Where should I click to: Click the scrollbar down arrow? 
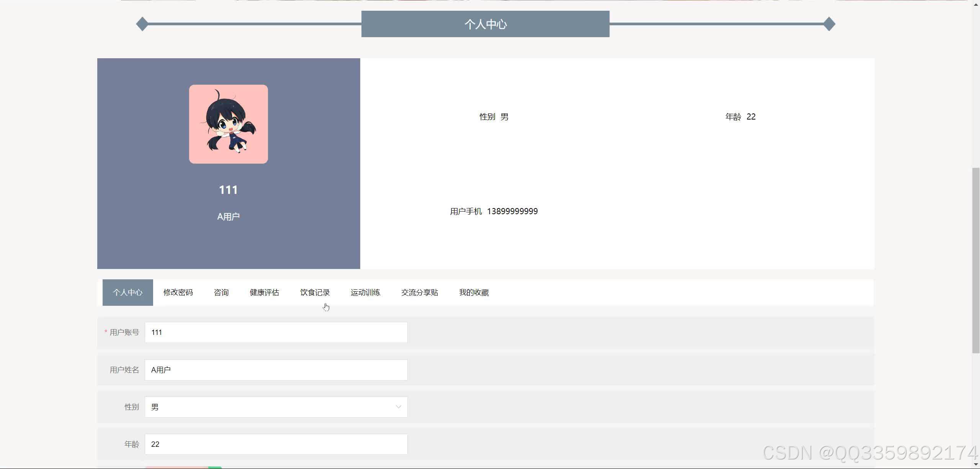[x=976, y=465]
